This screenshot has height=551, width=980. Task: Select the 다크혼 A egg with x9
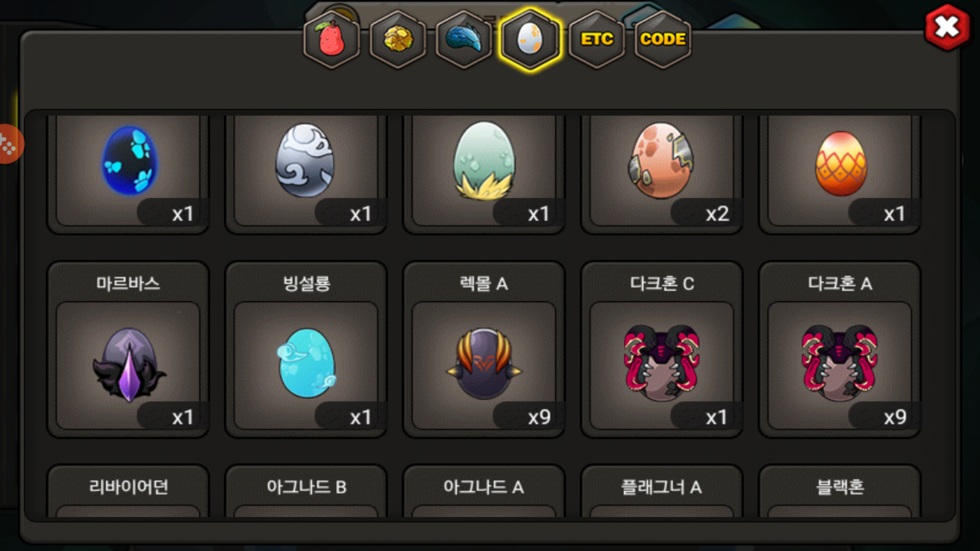840,349
